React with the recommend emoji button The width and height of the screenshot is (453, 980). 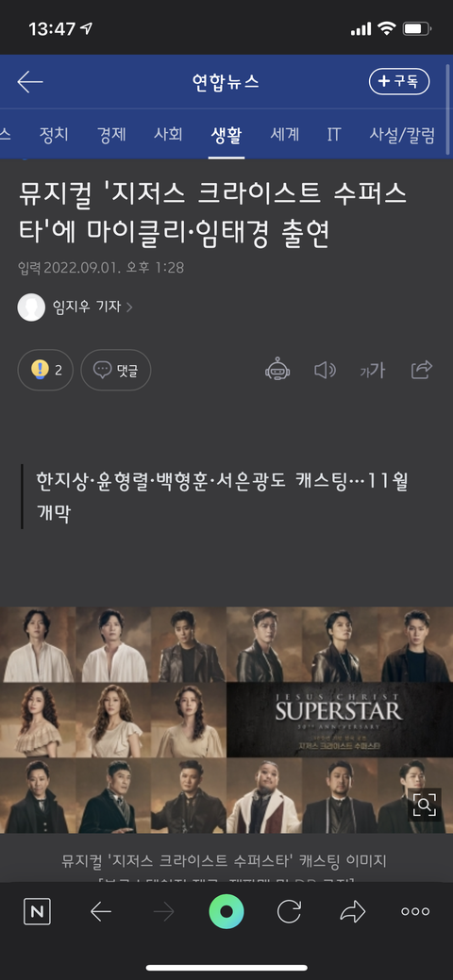coord(45,370)
